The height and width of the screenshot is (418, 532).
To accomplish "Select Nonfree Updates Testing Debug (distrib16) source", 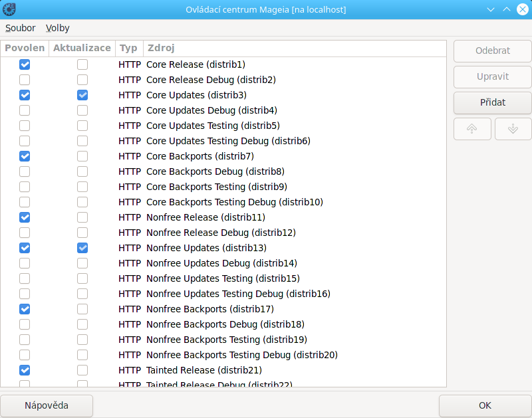I will tap(223, 294).
